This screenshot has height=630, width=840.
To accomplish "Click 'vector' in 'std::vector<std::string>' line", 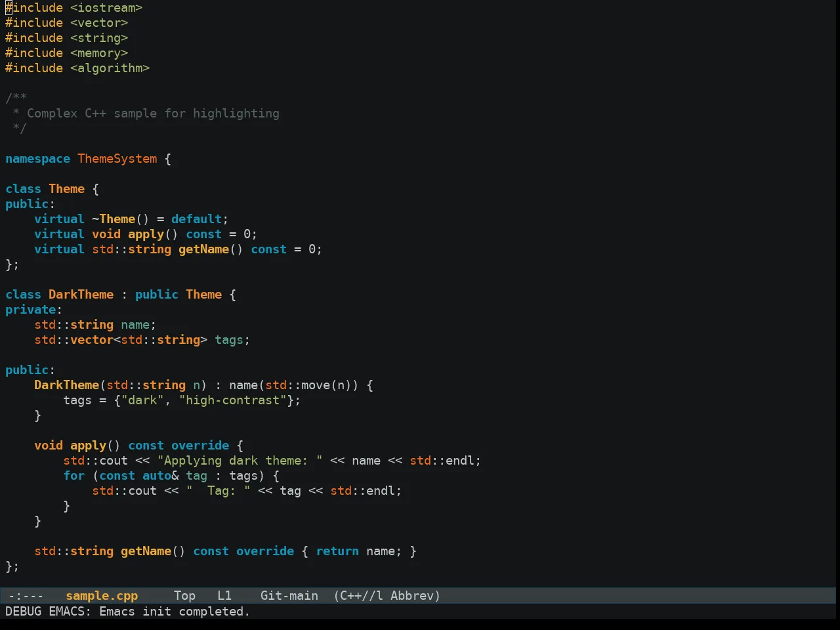I will (92, 340).
